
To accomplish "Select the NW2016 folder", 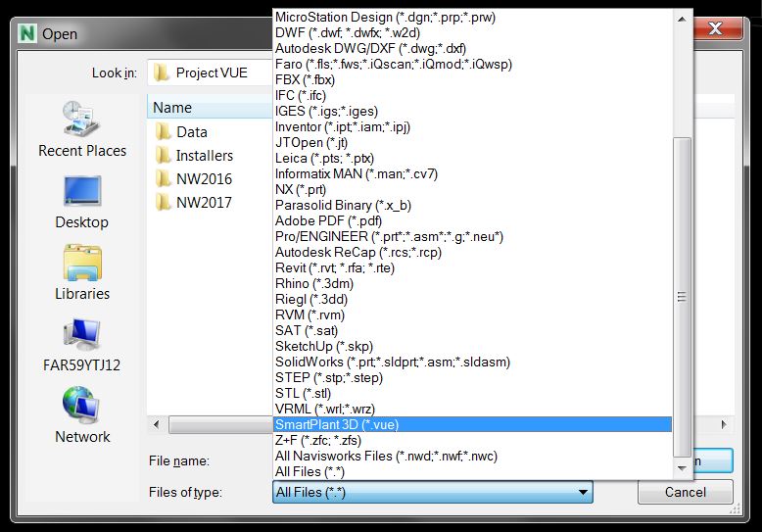I will pos(193,178).
